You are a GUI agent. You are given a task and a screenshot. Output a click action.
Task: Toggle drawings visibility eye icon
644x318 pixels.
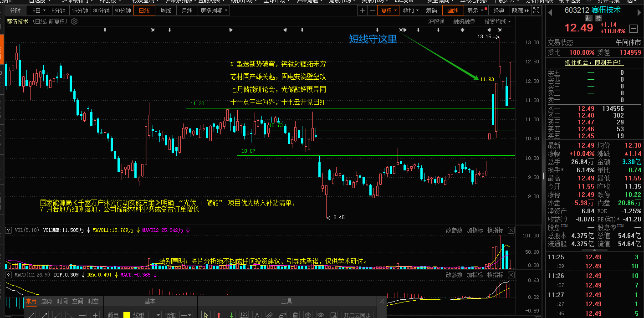(x=321, y=314)
